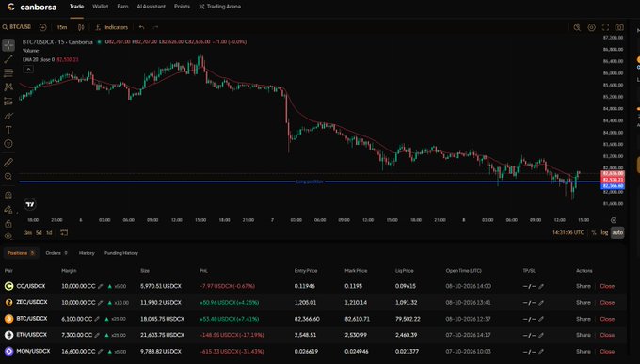The image size is (640, 364).
Task: Select the trend line drawing tool
Action: [8, 59]
